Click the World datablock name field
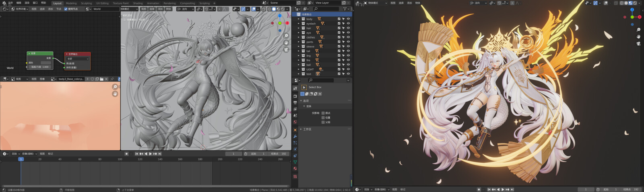Image resolution: width=644 pixels, height=192 pixels. click(x=105, y=9)
